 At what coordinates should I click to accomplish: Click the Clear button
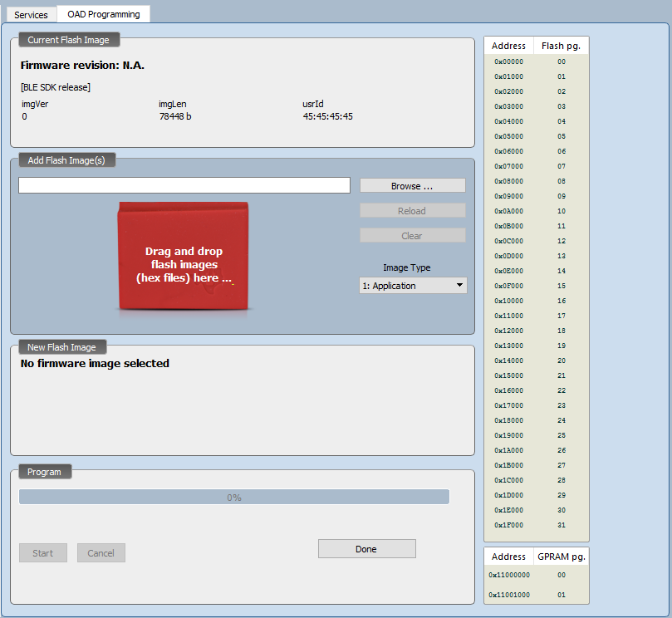pyautogui.click(x=412, y=236)
